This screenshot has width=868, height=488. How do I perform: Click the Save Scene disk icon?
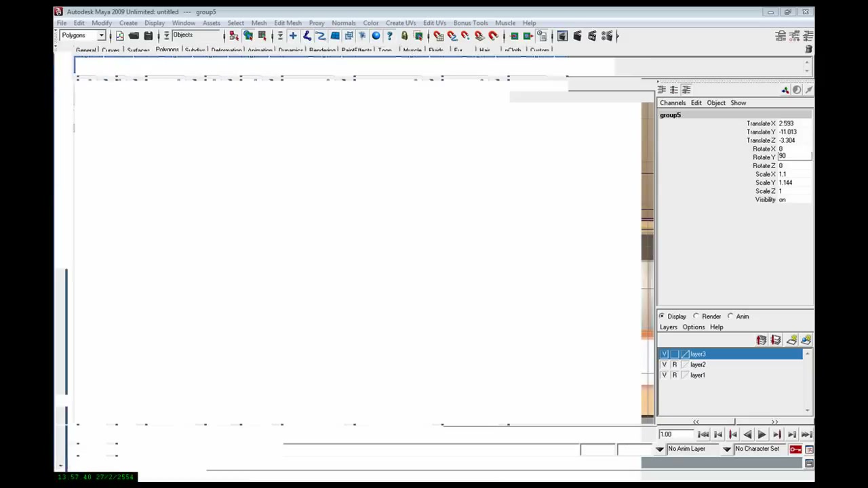tap(148, 35)
